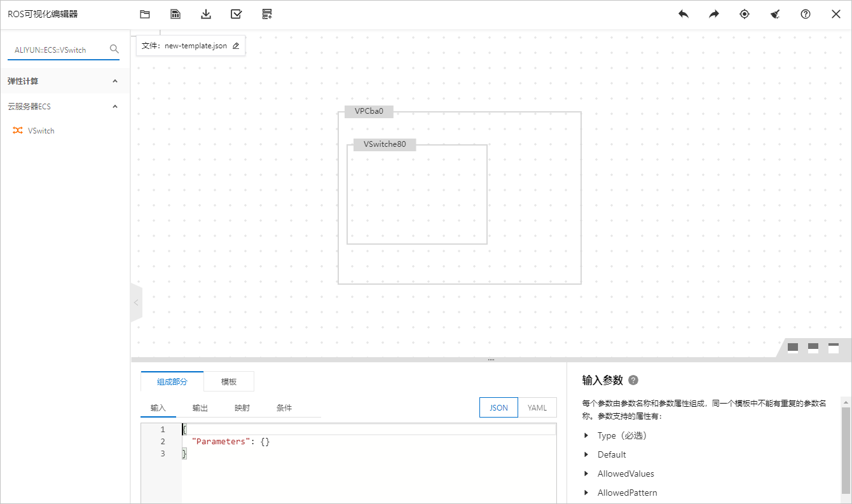Image resolution: width=852 pixels, height=504 pixels.
Task: Undo the last action
Action: (x=684, y=14)
